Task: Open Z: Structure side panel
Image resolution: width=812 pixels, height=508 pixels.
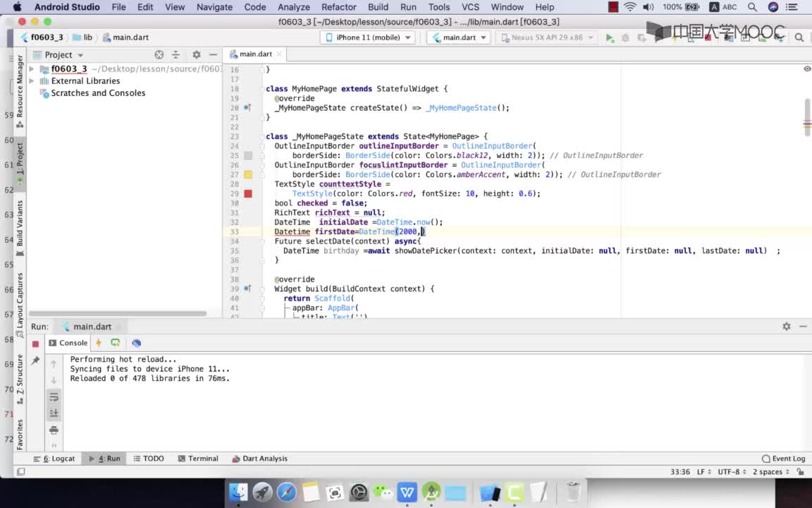Action: click(20, 379)
